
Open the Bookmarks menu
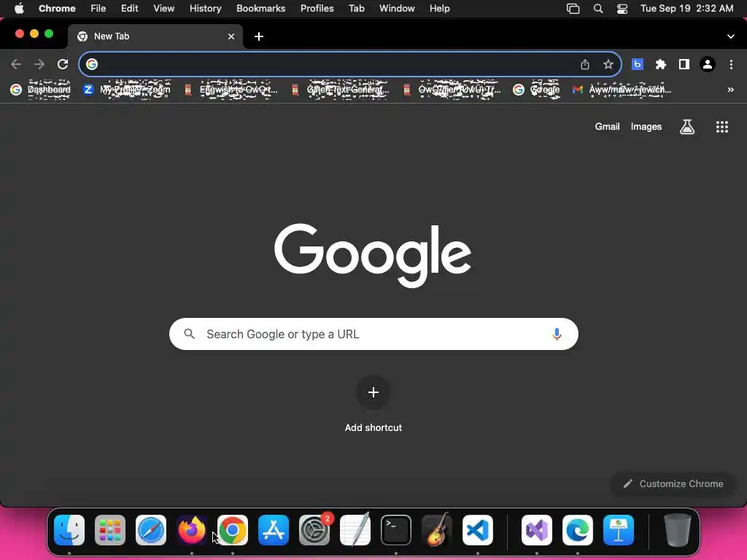click(x=261, y=9)
